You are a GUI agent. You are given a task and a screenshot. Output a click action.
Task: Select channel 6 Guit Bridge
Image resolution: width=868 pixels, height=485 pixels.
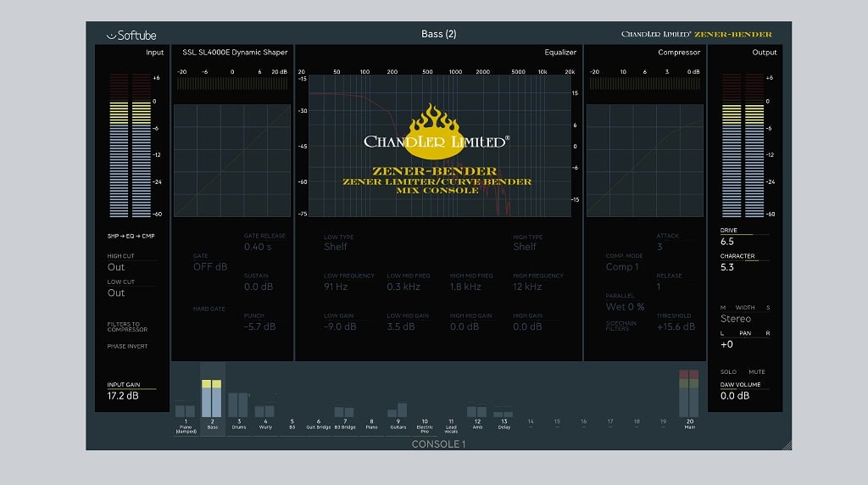(x=319, y=425)
